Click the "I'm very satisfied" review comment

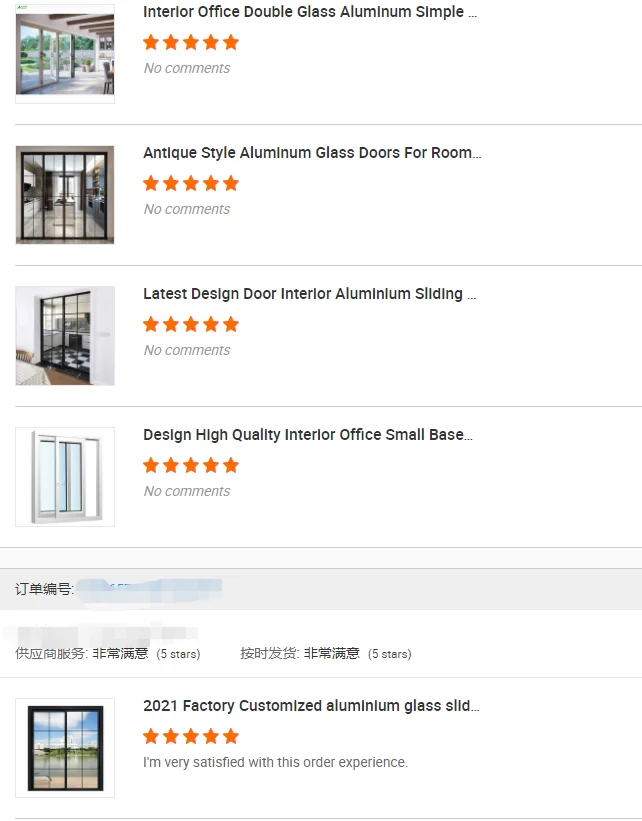(275, 762)
